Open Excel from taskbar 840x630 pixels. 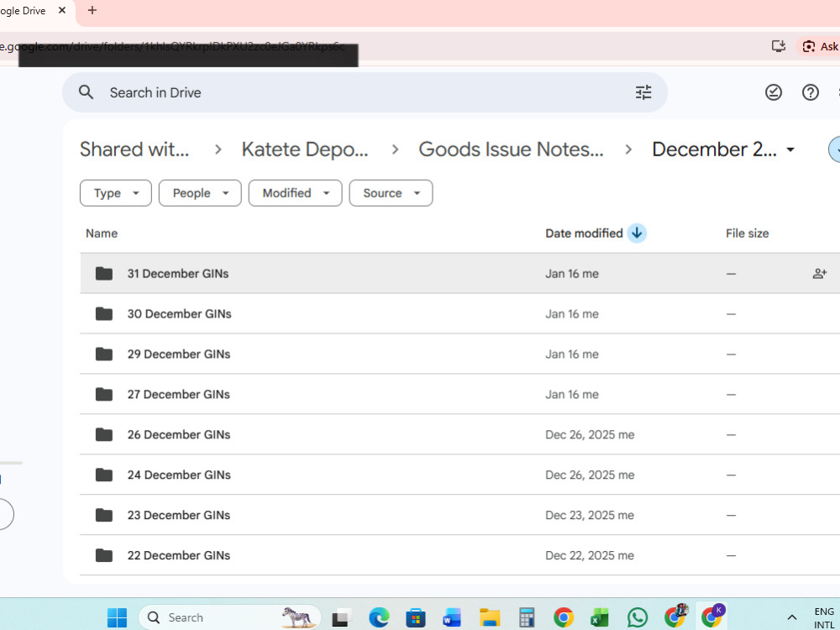[x=600, y=617]
